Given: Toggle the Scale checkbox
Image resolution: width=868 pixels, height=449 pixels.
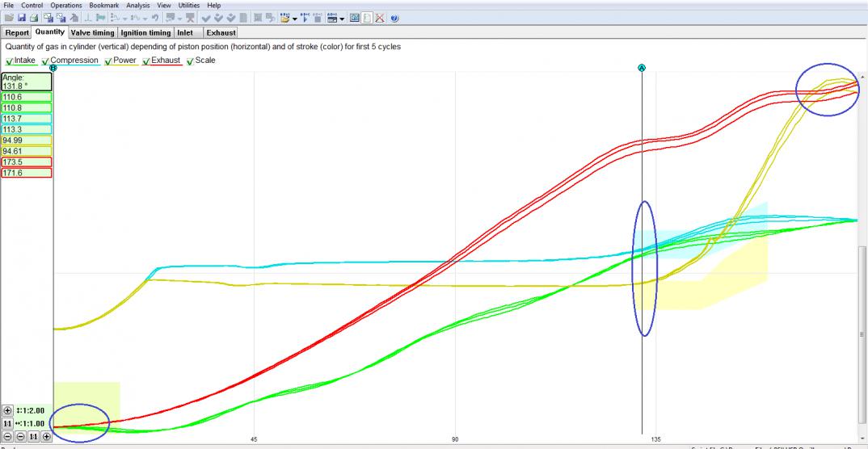Looking at the screenshot, I should pos(190,61).
